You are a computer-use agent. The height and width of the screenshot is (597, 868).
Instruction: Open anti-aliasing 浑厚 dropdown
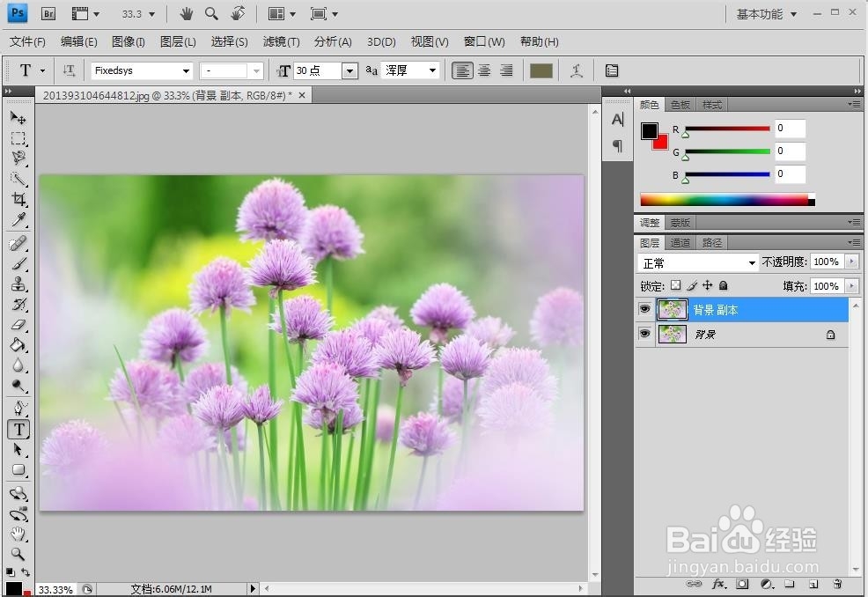pos(432,70)
